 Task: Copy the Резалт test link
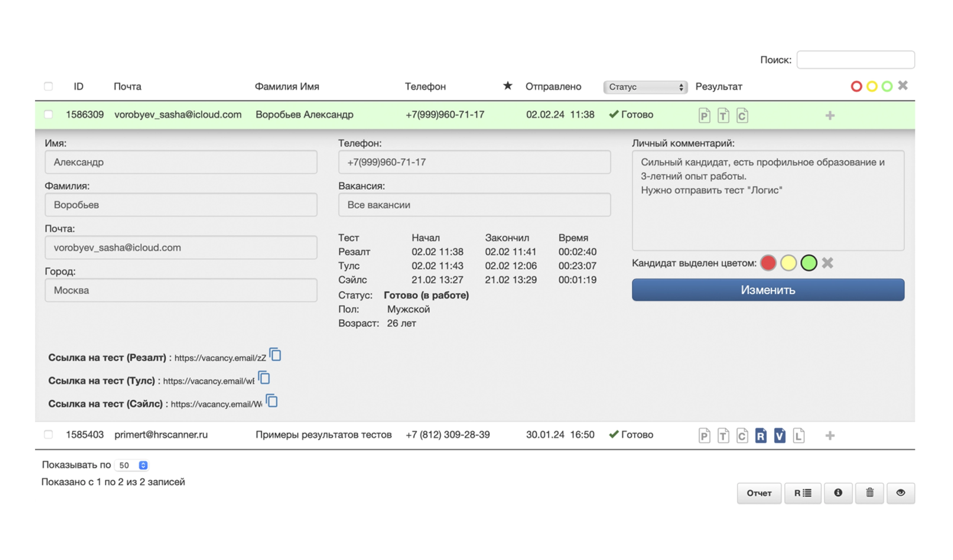point(275,355)
